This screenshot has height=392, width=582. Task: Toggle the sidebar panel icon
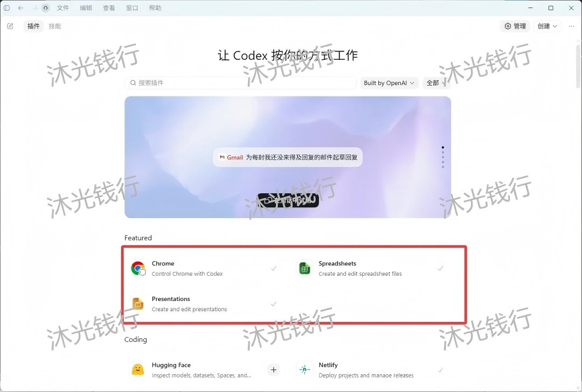tap(6, 8)
